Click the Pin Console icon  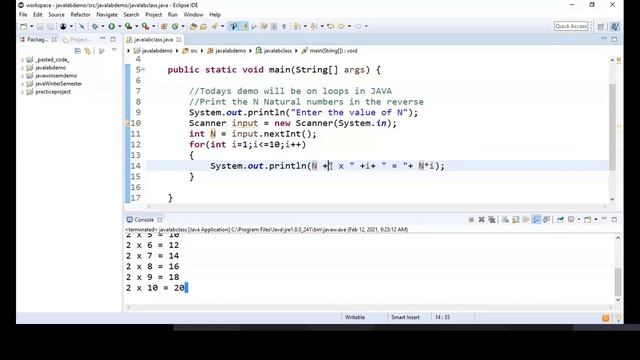560,220
